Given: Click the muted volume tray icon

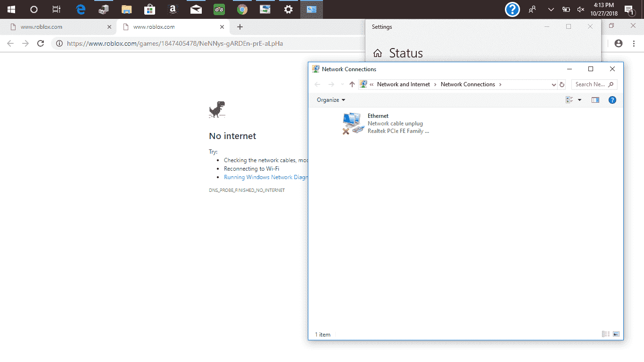Looking at the screenshot, I should 581,9.
